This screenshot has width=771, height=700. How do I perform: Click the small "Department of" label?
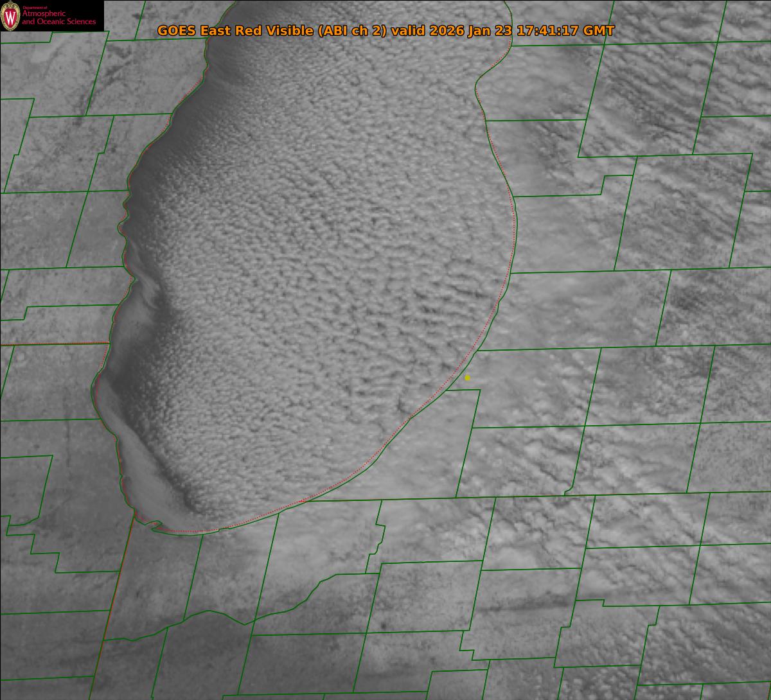pyautogui.click(x=34, y=7)
